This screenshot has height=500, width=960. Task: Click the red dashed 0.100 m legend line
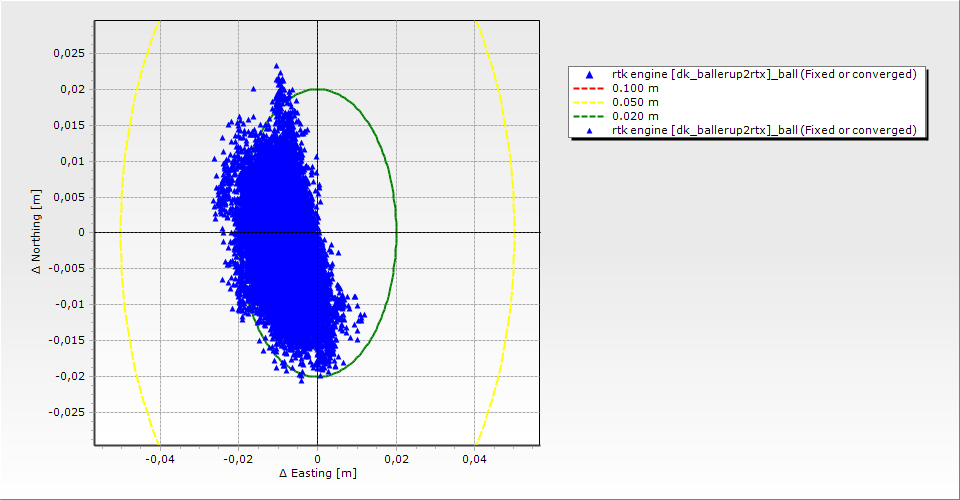[x=588, y=89]
